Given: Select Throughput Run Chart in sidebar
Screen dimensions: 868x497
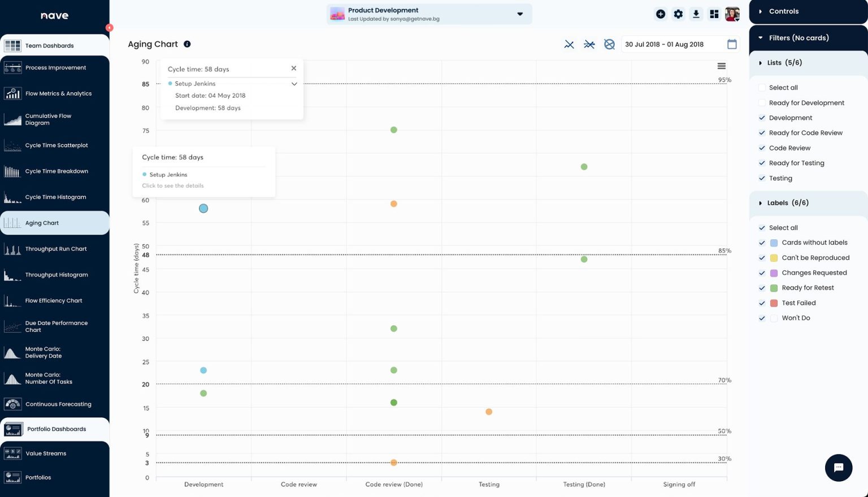Looking at the screenshot, I should [55, 249].
